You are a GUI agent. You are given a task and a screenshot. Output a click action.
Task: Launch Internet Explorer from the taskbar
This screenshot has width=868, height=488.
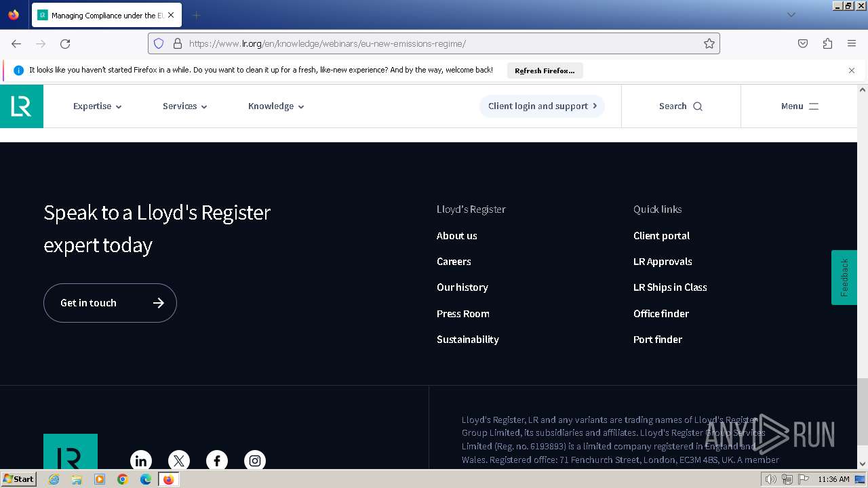coord(54,479)
